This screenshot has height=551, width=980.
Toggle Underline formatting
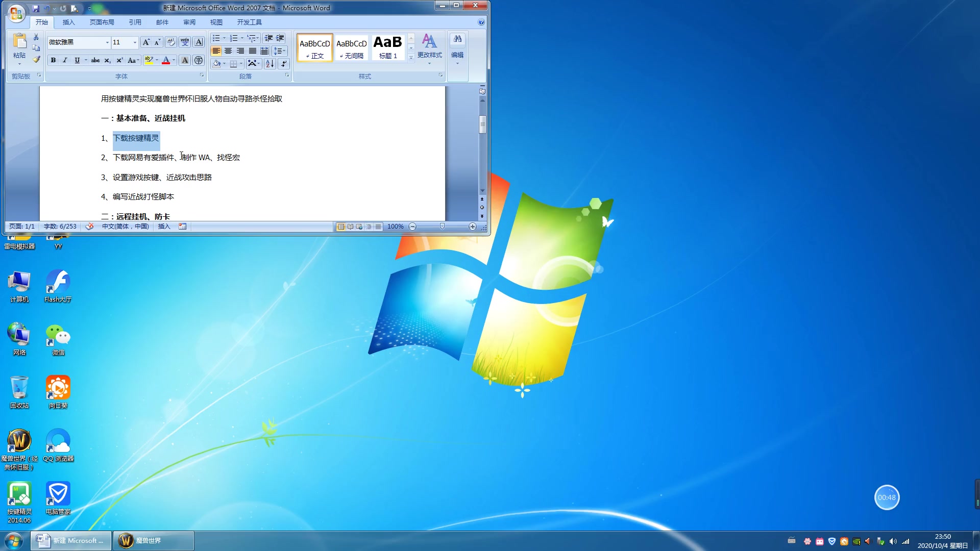77,60
